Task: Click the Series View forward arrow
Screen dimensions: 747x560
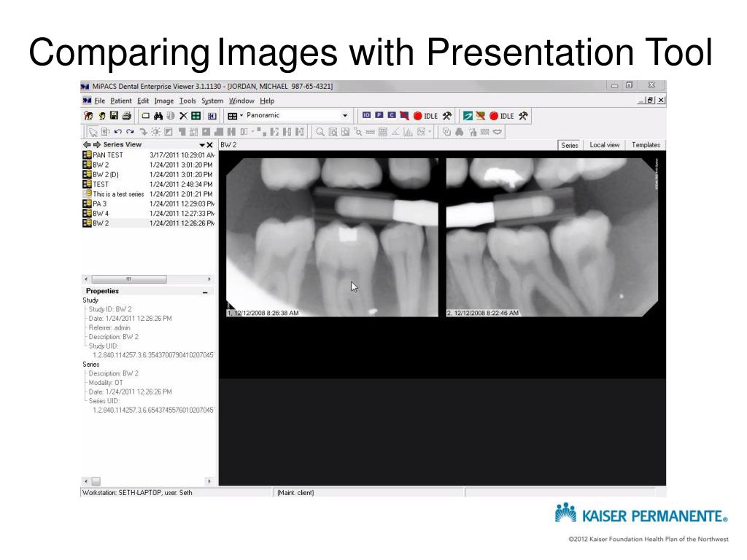Action: click(x=97, y=144)
